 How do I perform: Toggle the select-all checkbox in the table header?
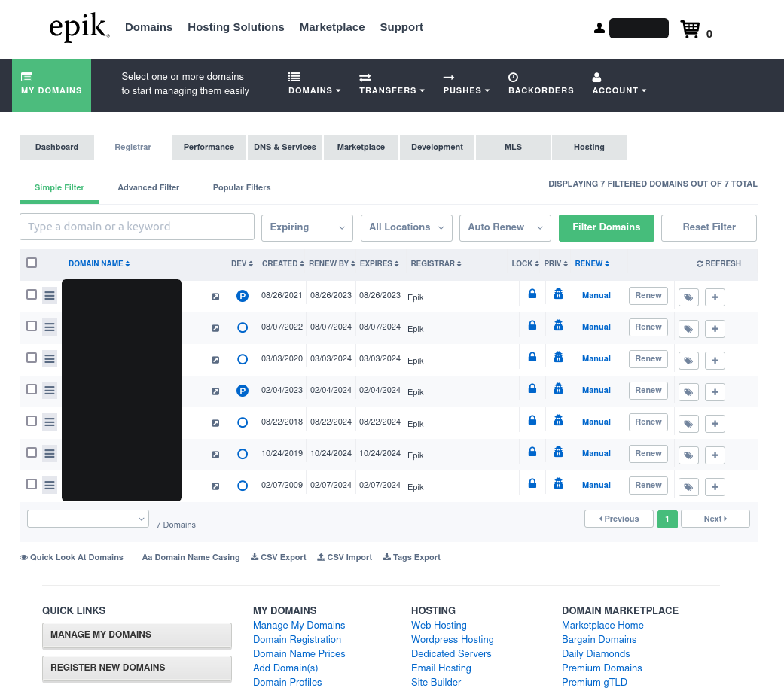coord(32,262)
